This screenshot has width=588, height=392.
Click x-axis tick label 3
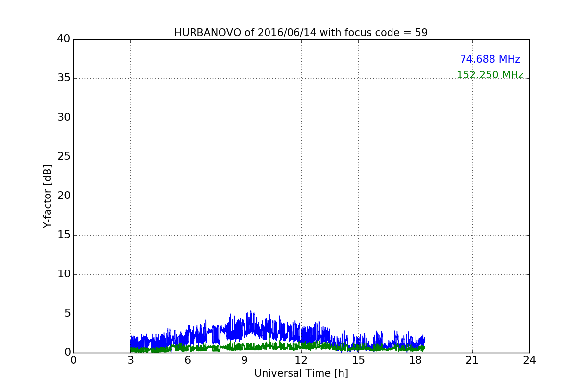click(130, 360)
